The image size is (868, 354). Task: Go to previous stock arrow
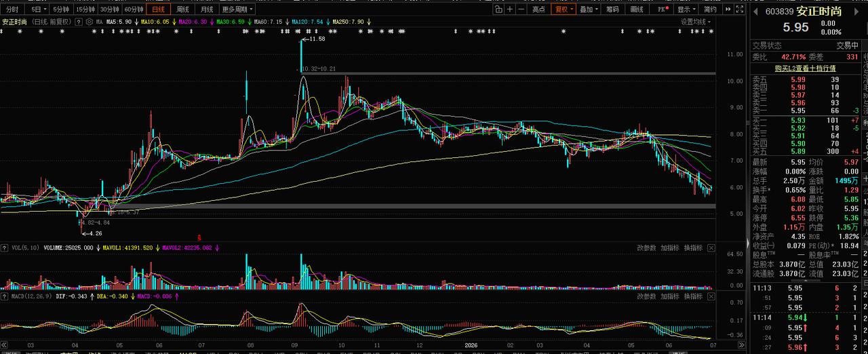[x=757, y=11]
